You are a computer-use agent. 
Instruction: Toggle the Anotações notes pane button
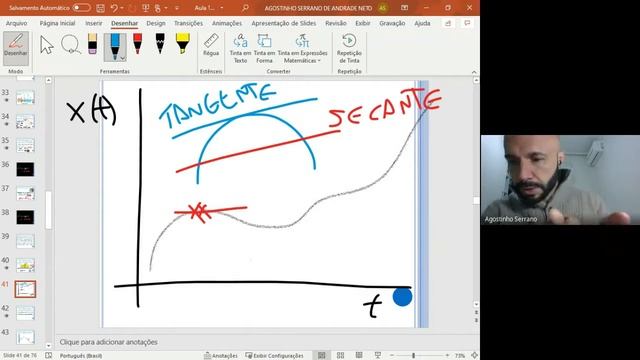(220, 356)
